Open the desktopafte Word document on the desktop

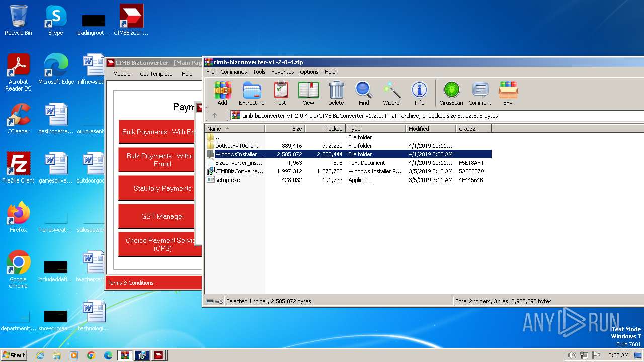click(56, 119)
